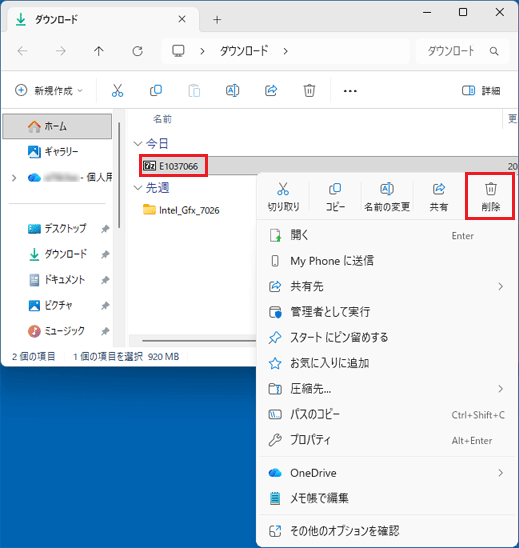Choose パスのコピー
The image size is (519, 548).
[x=387, y=414]
